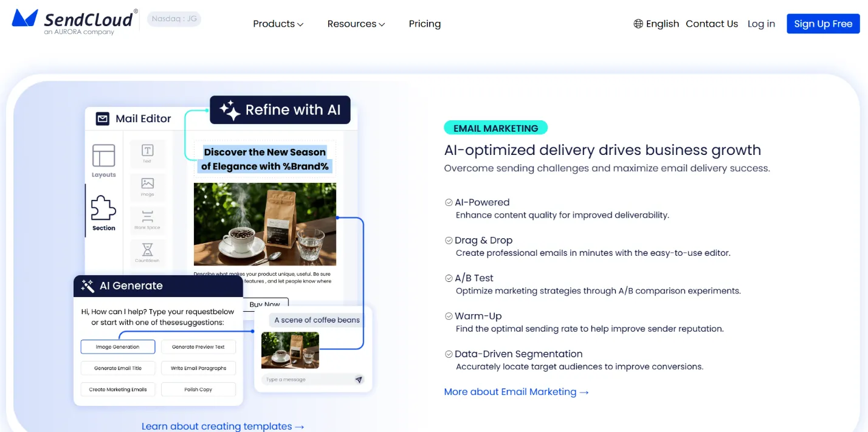Viewport: 868px width, 432px height.
Task: Open Learn about creating templates link
Action: pyautogui.click(x=222, y=427)
